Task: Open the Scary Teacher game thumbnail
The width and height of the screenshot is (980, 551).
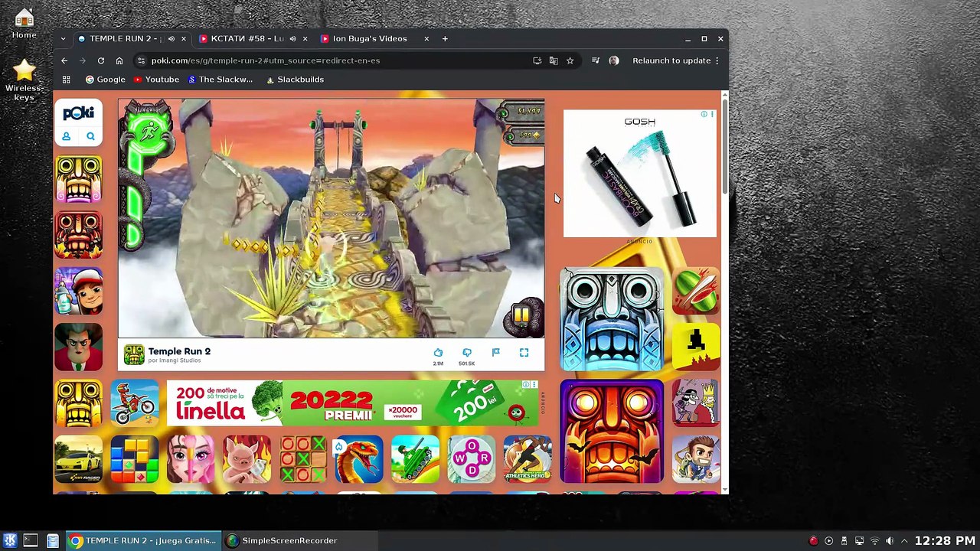Action: tap(78, 347)
